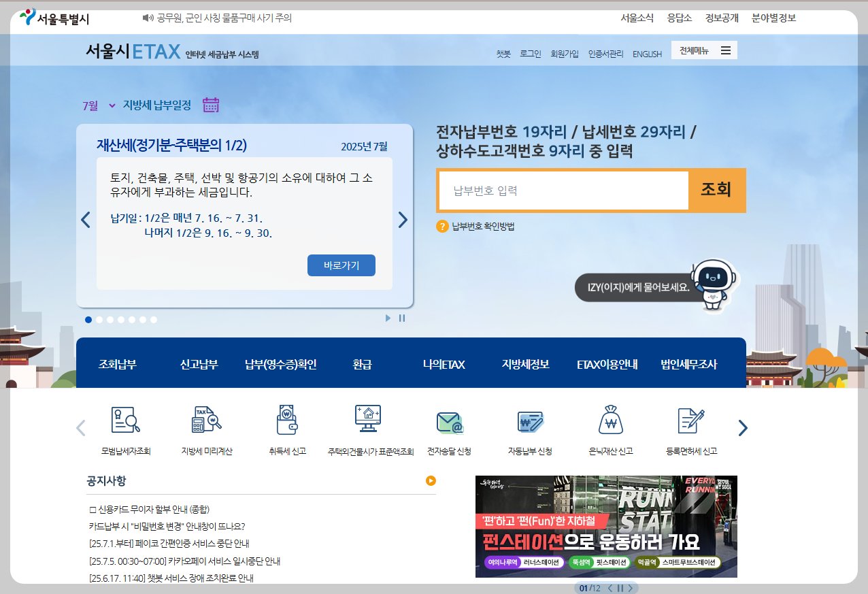Image resolution: width=868 pixels, height=594 pixels.
Task: Open the 지방세 미리계산 calculator icon
Action: (207, 420)
